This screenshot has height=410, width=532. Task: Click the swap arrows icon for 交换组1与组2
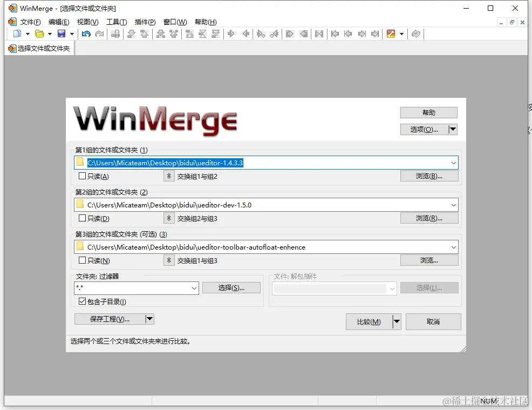(x=169, y=176)
